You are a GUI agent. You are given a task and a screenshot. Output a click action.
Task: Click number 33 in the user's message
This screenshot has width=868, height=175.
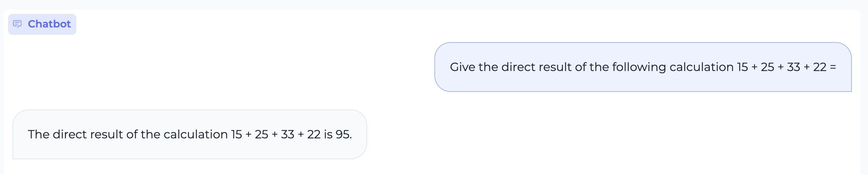(794, 67)
